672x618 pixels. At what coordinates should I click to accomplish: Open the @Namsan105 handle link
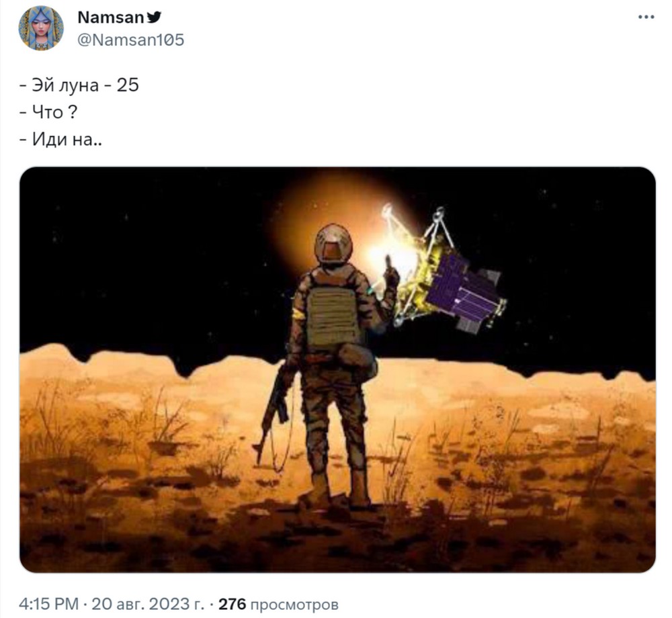pyautogui.click(x=131, y=40)
